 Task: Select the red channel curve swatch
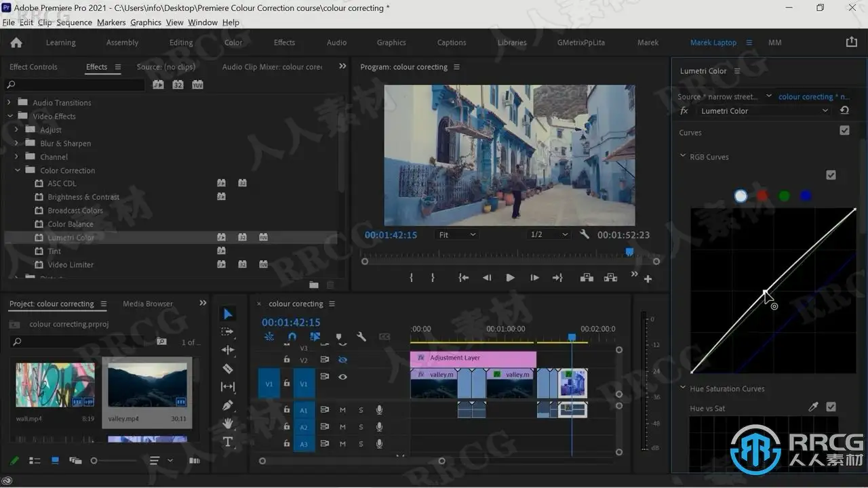(x=762, y=196)
